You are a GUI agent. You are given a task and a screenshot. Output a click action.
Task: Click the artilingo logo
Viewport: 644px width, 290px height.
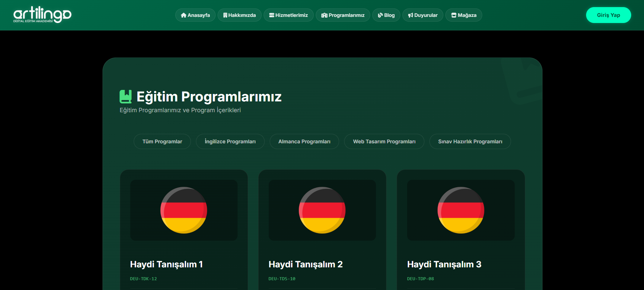tap(42, 15)
